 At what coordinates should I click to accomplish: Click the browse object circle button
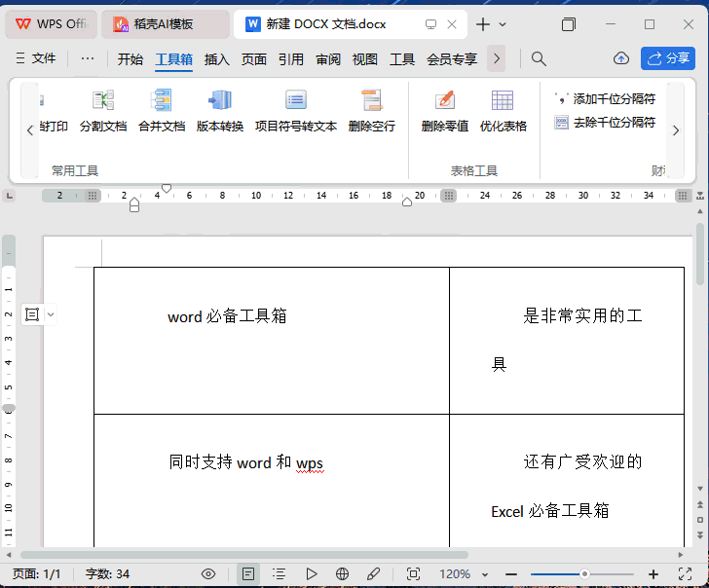(x=700, y=520)
